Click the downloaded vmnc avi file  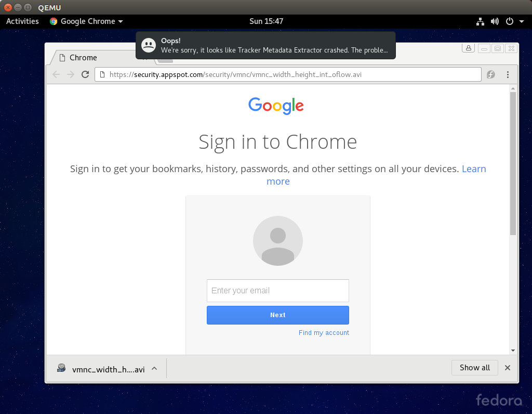pyautogui.click(x=102, y=369)
